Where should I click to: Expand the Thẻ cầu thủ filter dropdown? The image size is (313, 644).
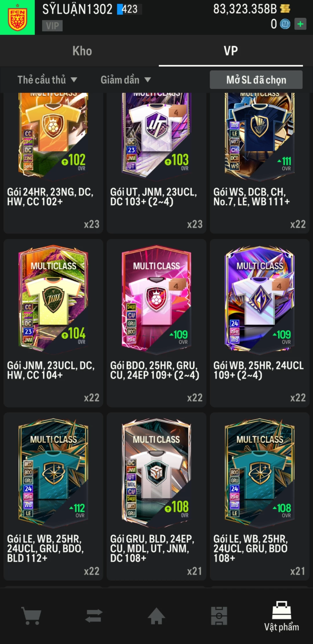(x=47, y=80)
